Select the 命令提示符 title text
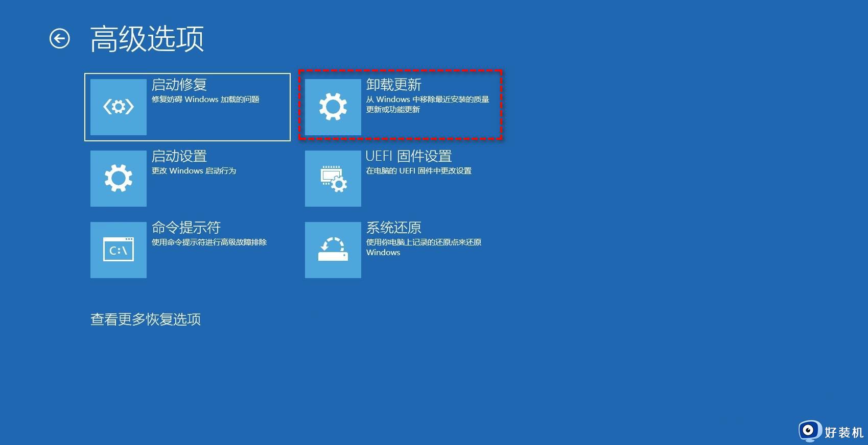Screen dimensions: 868x445 186,228
